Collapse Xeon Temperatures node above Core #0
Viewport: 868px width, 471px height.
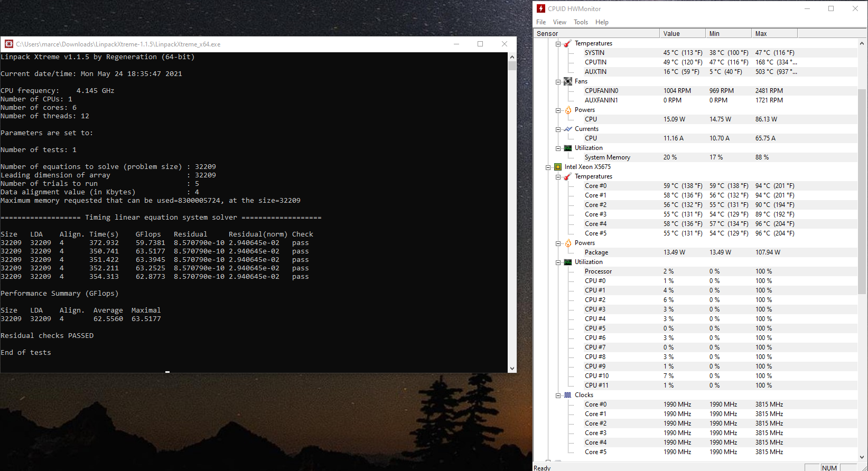[x=558, y=176]
